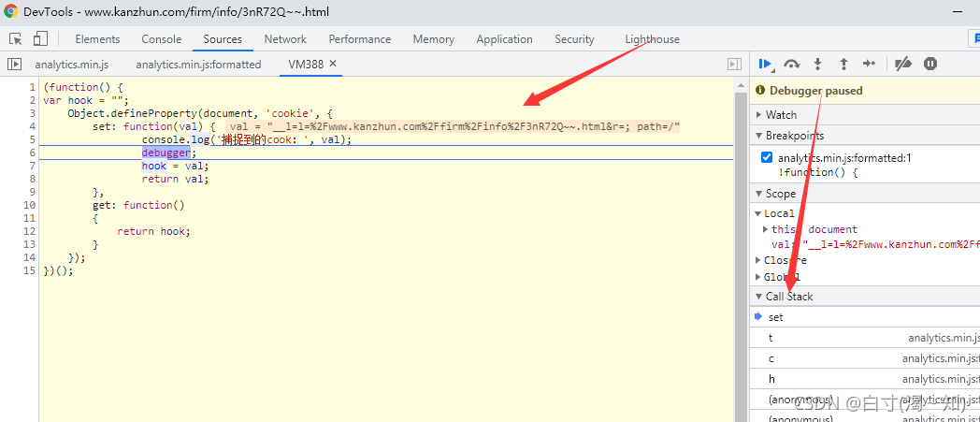Open the Elements panel tab

[x=97, y=38]
